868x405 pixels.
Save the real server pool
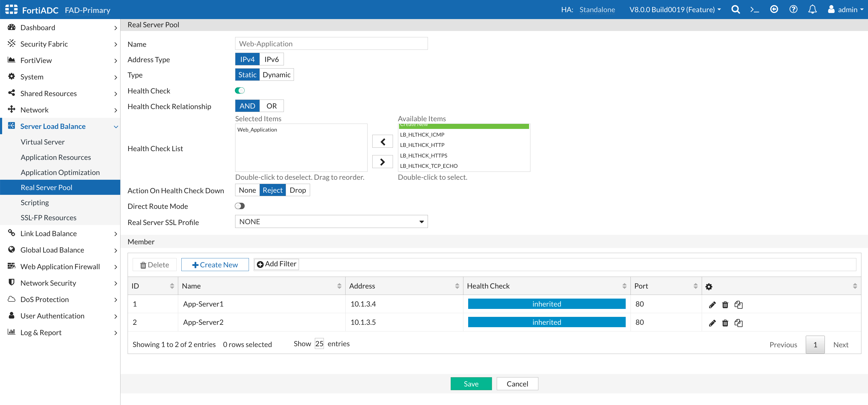tap(471, 384)
